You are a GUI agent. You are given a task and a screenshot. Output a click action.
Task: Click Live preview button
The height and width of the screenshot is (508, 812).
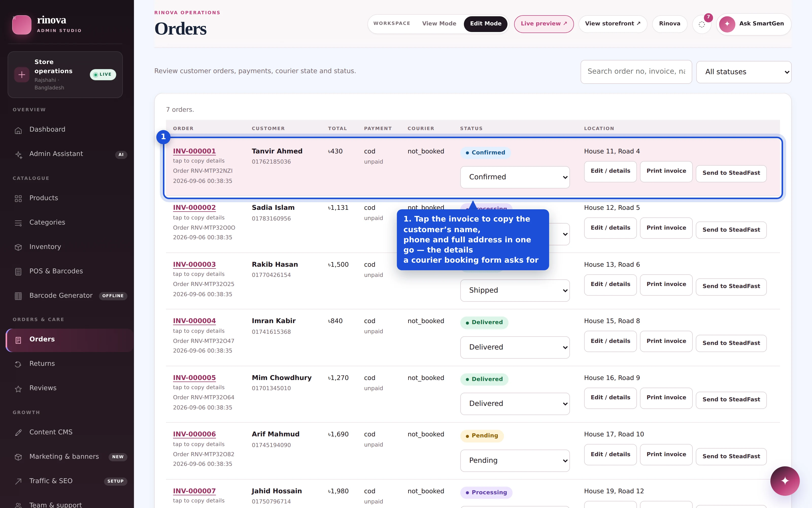(x=544, y=24)
